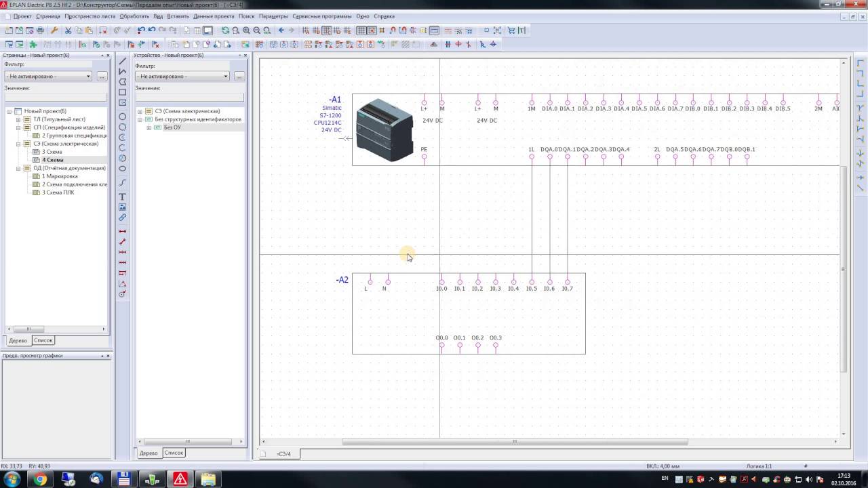Open the Проект menu
Viewport: 868px width, 488px height.
(x=22, y=16)
